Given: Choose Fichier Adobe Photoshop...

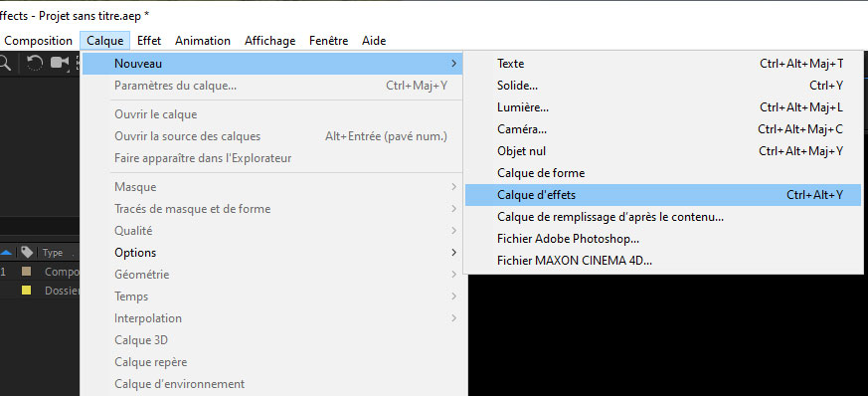Looking at the screenshot, I should pyautogui.click(x=663, y=239).
